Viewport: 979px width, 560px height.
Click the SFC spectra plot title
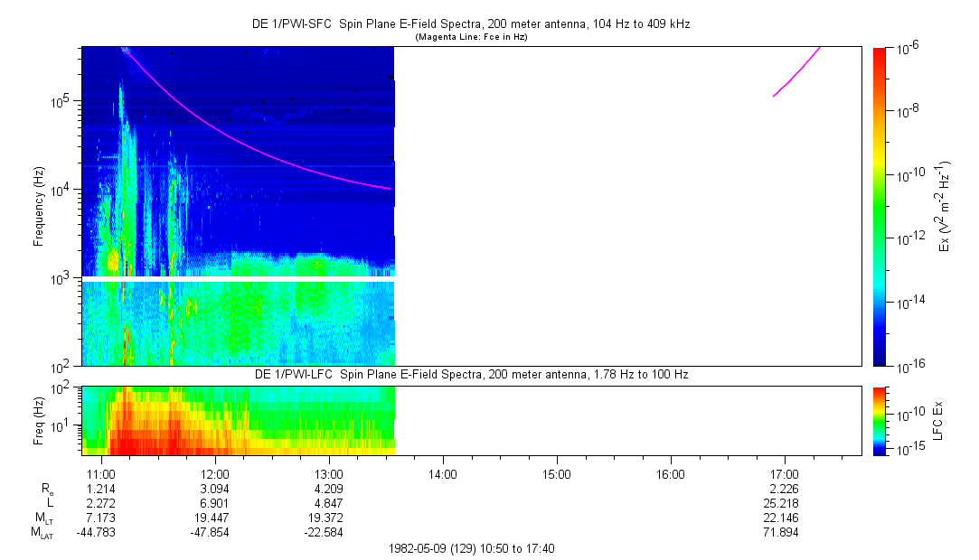470,24
